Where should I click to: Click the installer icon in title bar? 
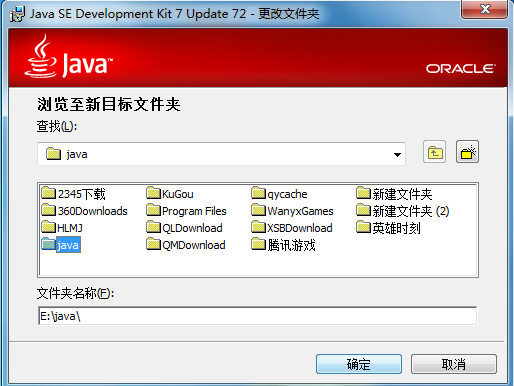(17, 14)
